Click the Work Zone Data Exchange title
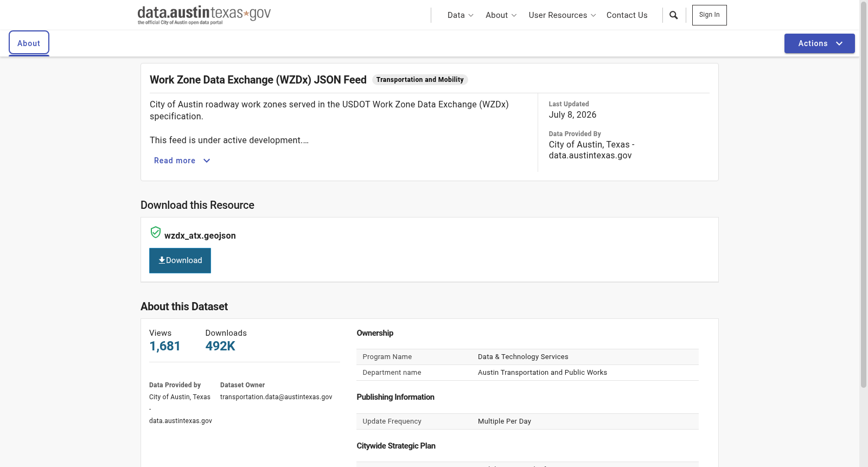Image resolution: width=868 pixels, height=467 pixels. coord(258,80)
